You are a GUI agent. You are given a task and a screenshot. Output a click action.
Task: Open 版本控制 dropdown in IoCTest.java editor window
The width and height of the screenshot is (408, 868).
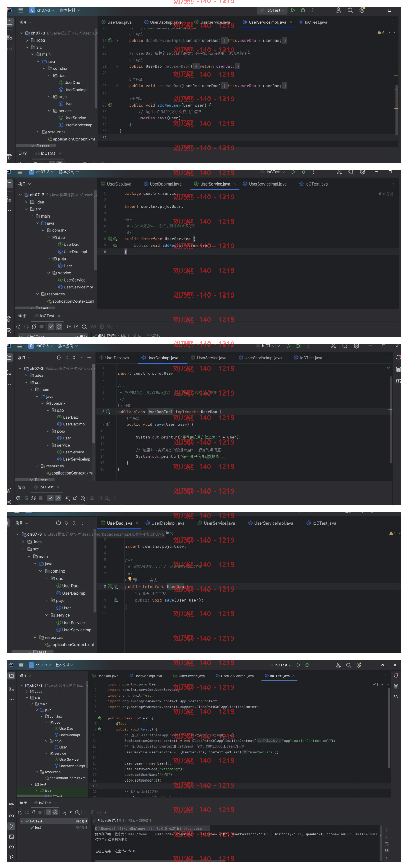coord(64,665)
